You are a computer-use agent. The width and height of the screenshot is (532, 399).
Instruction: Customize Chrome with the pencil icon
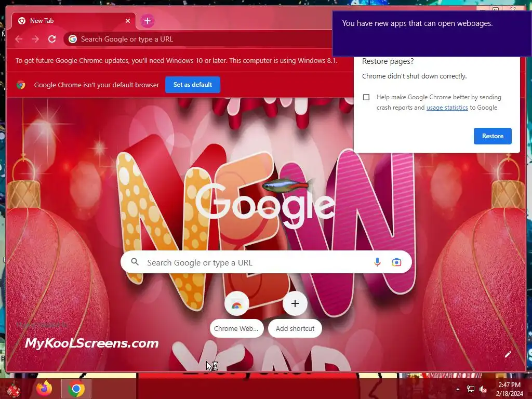click(x=508, y=354)
